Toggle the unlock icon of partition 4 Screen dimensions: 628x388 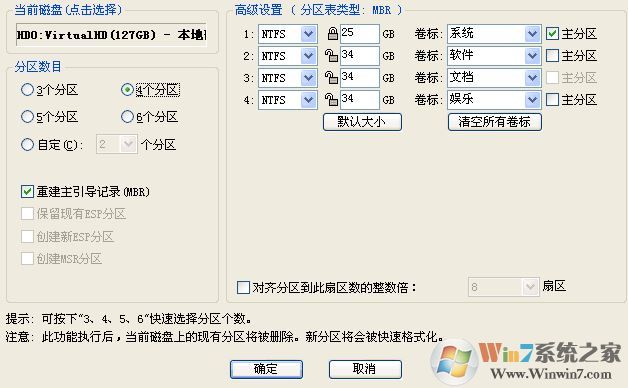coord(331,99)
